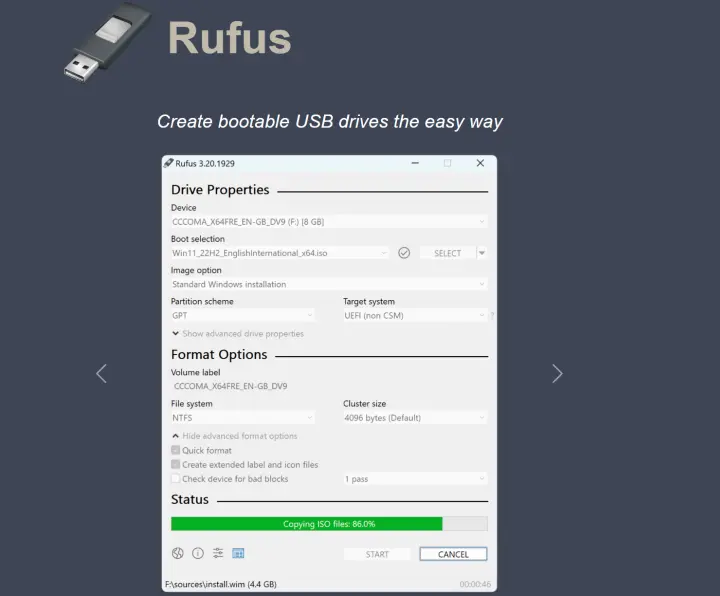
Task: Open the Partition scheme GPT dropdown
Action: 242,315
